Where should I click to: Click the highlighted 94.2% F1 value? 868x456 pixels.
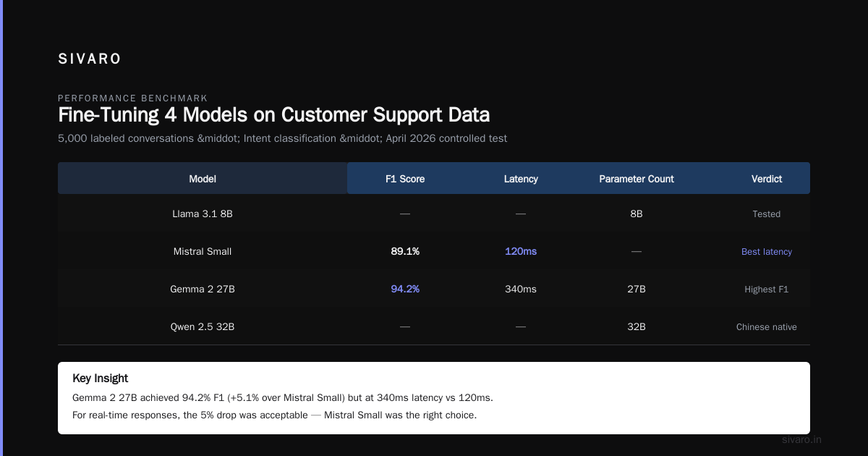coord(405,290)
